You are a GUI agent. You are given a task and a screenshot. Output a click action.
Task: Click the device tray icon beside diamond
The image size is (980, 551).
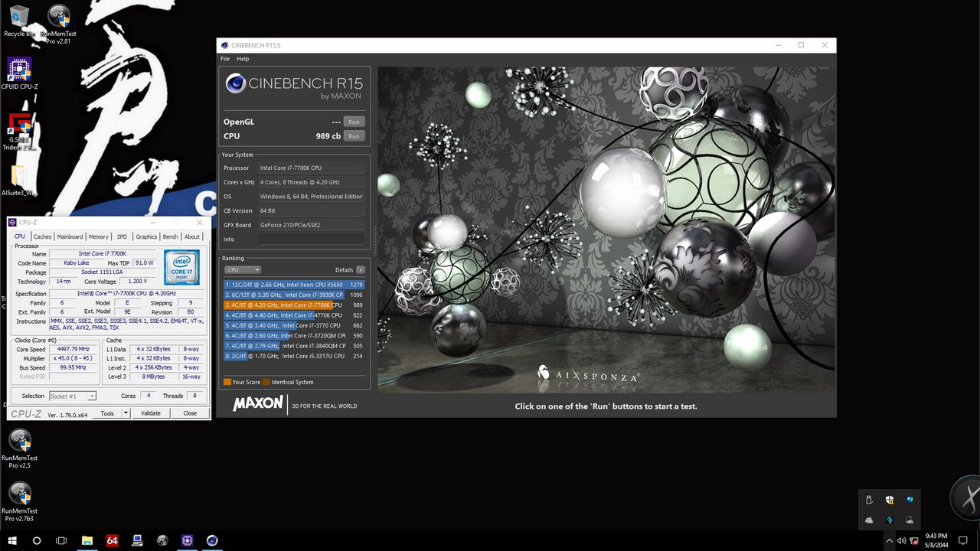pyautogui.click(x=910, y=520)
